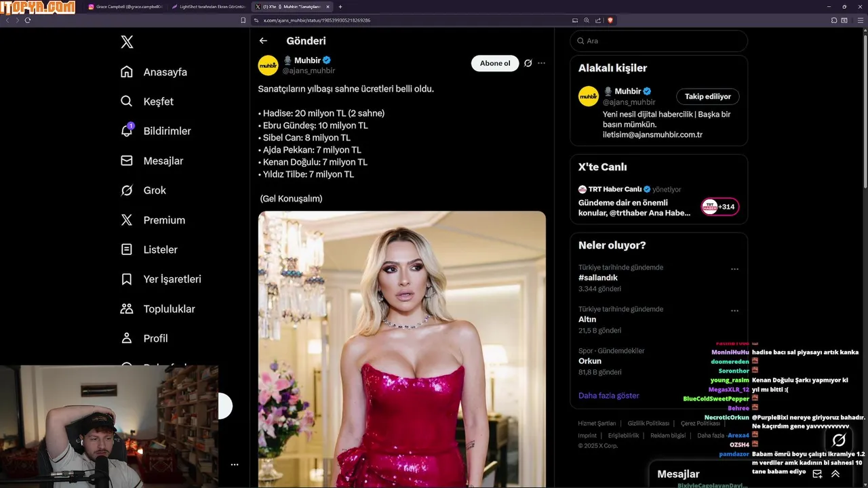Click the screen cast icon in the address bar
This screenshot has height=488, width=868.
pyautogui.click(x=575, y=20)
